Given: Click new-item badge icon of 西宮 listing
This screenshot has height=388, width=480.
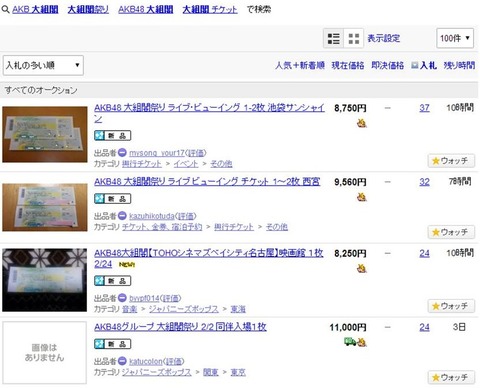Looking at the screenshot, I should click(112, 199).
